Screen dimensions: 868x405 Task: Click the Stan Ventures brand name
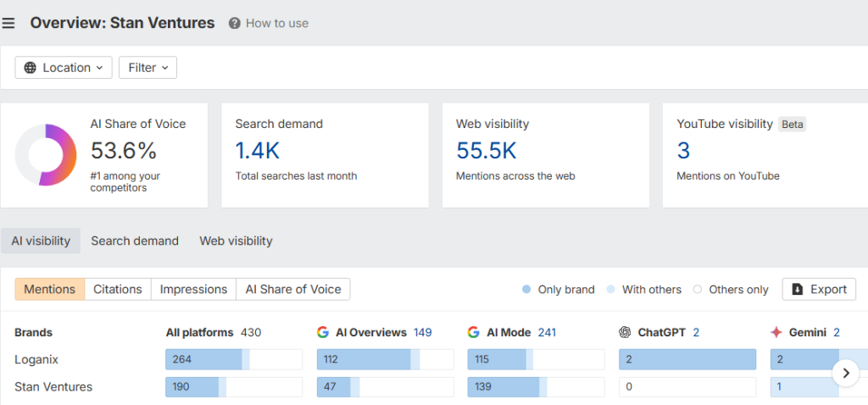coord(53,386)
